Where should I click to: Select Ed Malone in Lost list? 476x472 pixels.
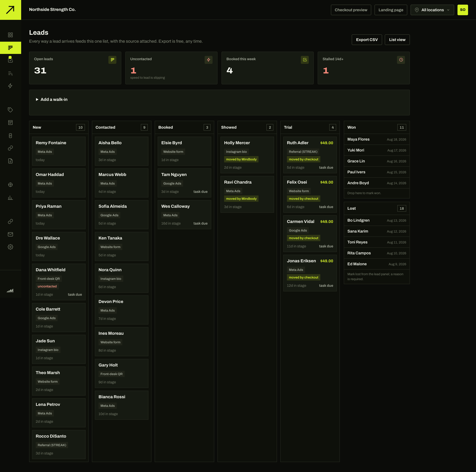[x=377, y=264]
